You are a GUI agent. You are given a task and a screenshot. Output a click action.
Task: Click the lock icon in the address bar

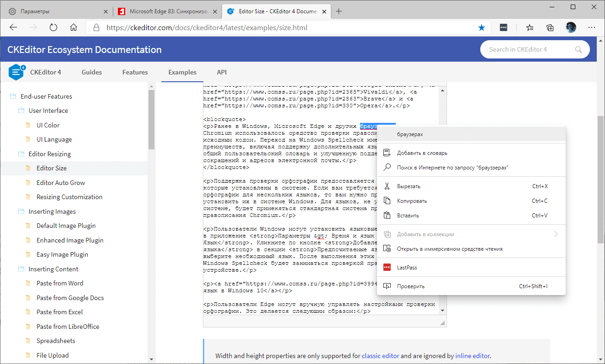[96, 27]
